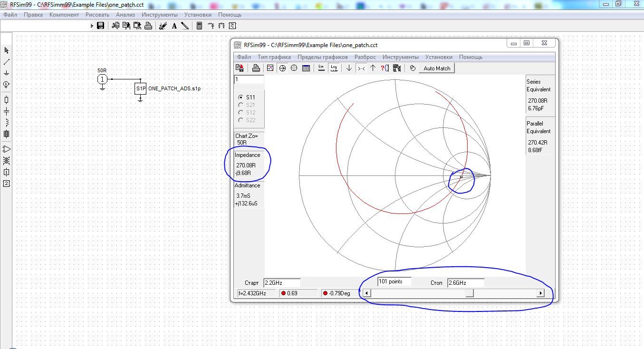Click the save floppy disk icon

pyautogui.click(x=100, y=26)
